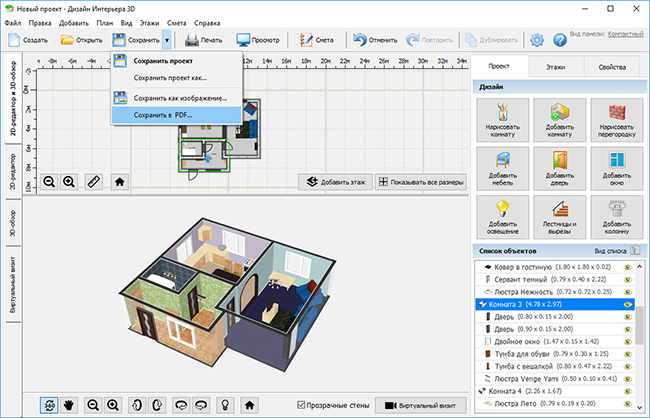650x418 pixels.
Task: Click Добавить дверь tool
Action: pos(560,168)
